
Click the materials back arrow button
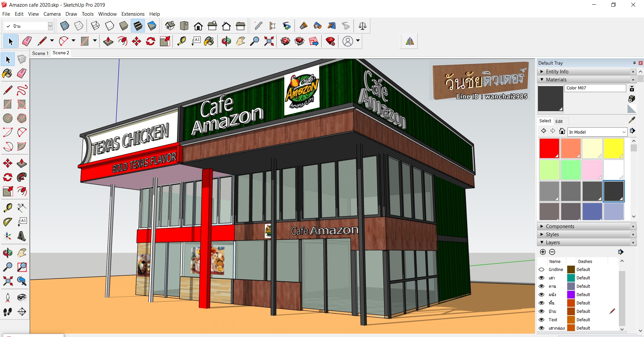coord(543,131)
